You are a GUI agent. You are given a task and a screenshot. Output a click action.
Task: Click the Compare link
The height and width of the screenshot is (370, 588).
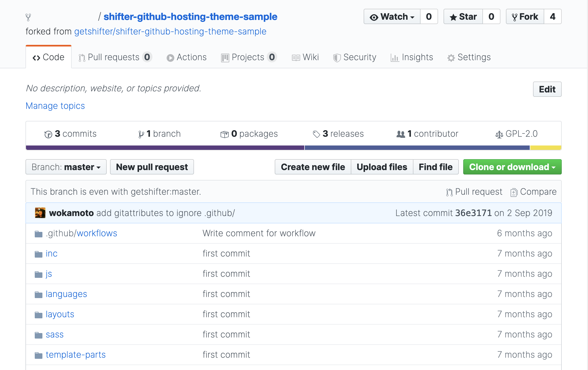[534, 192]
